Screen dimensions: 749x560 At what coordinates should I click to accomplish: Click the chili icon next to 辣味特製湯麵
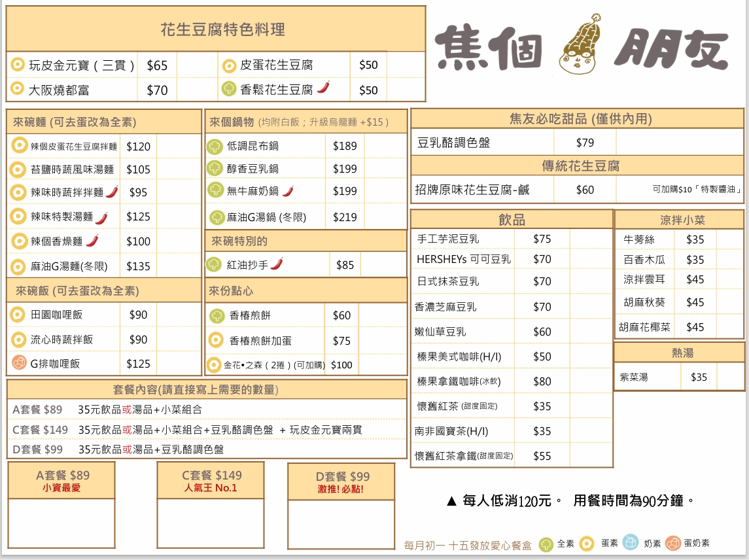coord(101,217)
